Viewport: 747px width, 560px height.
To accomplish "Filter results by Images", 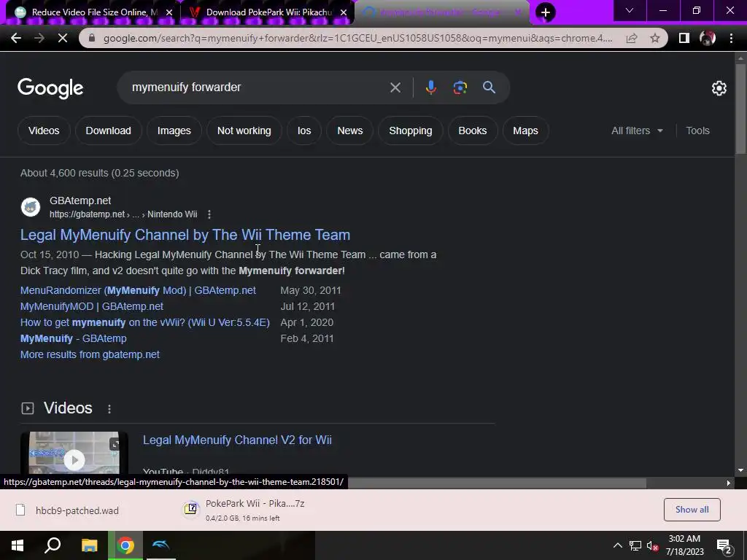I will pos(174,131).
